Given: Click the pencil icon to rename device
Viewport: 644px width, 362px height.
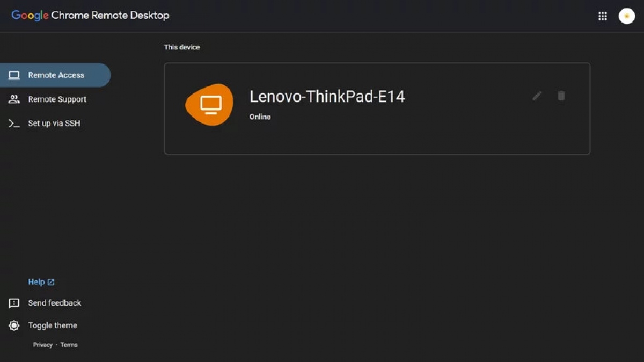Looking at the screenshot, I should coord(537,96).
